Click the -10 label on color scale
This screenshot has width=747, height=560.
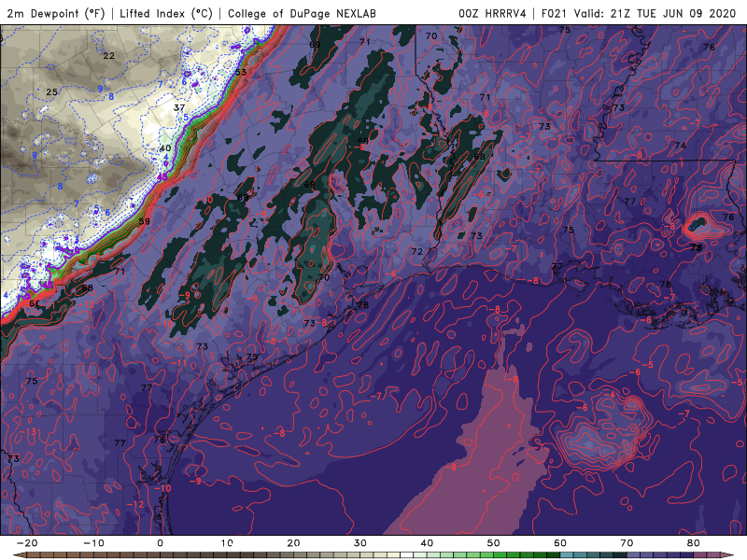pyautogui.click(x=93, y=543)
